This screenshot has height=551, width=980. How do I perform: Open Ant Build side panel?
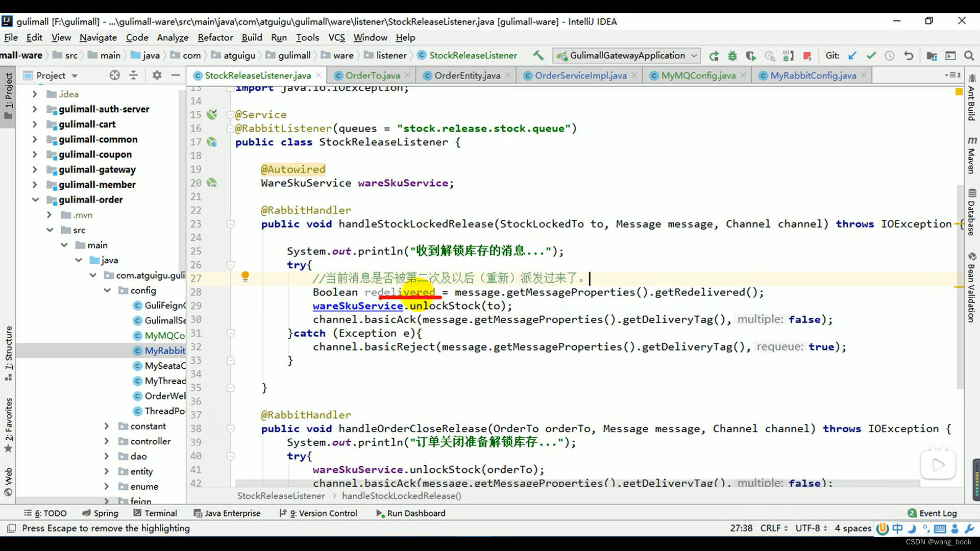(972, 97)
